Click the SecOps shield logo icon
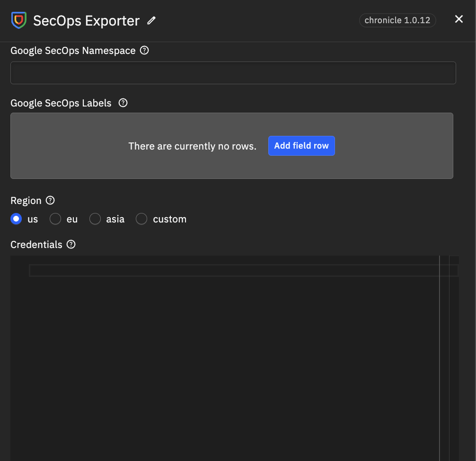The image size is (476, 461). pyautogui.click(x=19, y=20)
